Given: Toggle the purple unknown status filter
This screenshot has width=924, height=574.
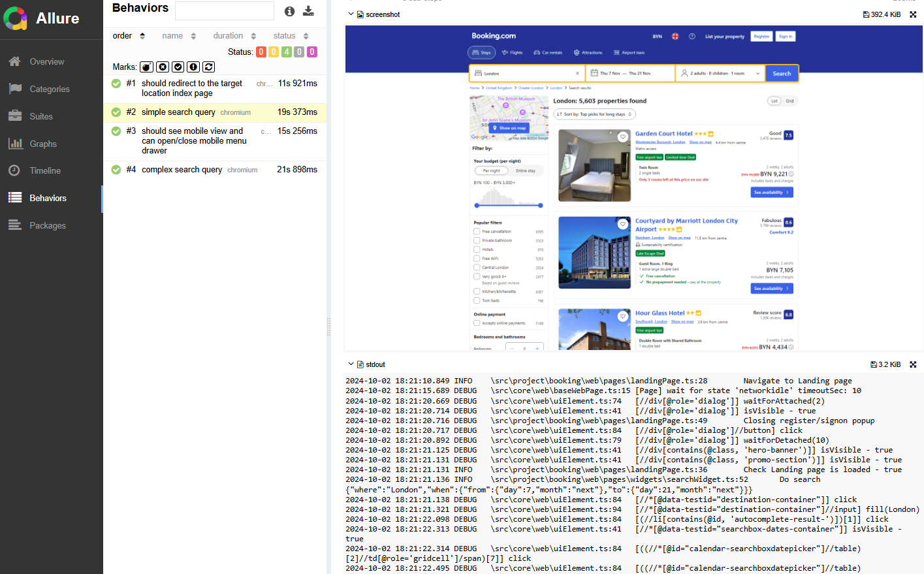Looking at the screenshot, I should pyautogui.click(x=312, y=52).
